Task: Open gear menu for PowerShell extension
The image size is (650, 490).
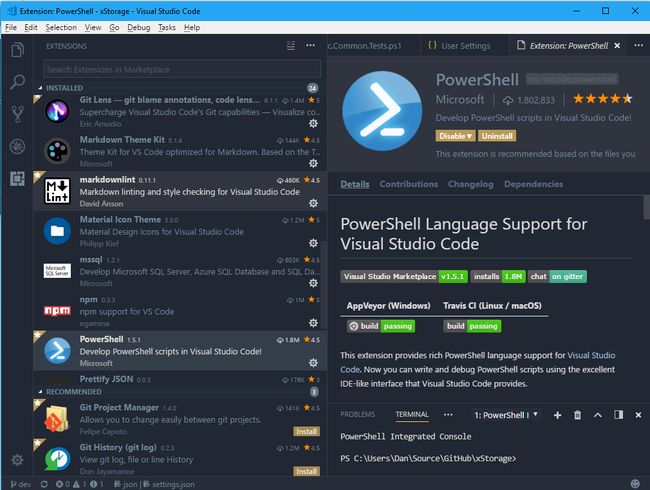Action: [313, 363]
